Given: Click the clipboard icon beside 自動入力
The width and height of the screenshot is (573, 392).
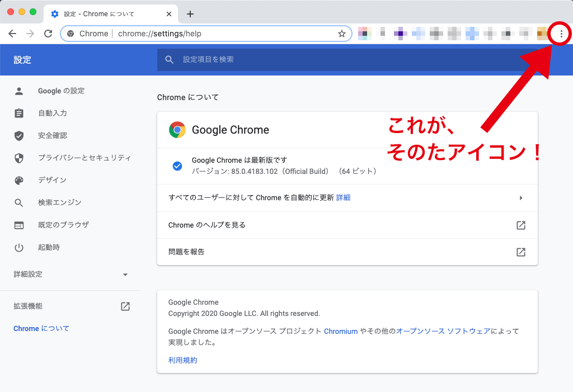Looking at the screenshot, I should (x=19, y=114).
